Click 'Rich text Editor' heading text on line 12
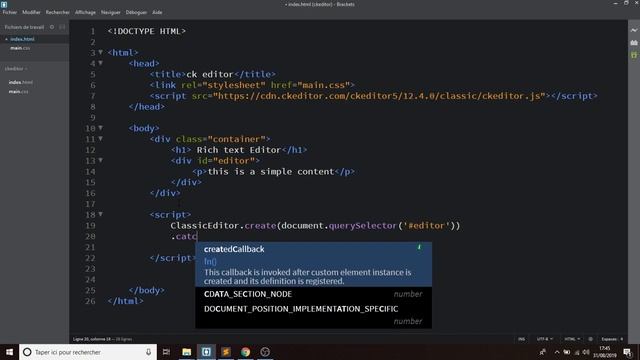The image size is (640, 360). pyautogui.click(x=239, y=150)
